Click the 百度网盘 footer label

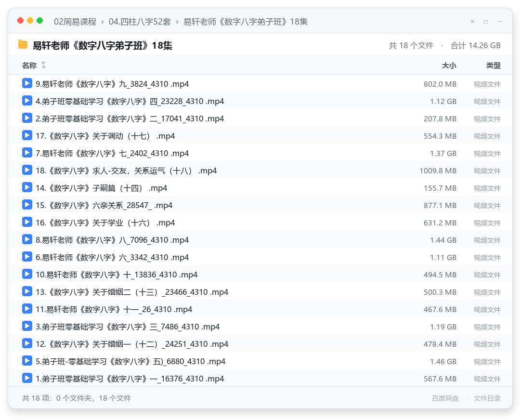click(x=445, y=398)
